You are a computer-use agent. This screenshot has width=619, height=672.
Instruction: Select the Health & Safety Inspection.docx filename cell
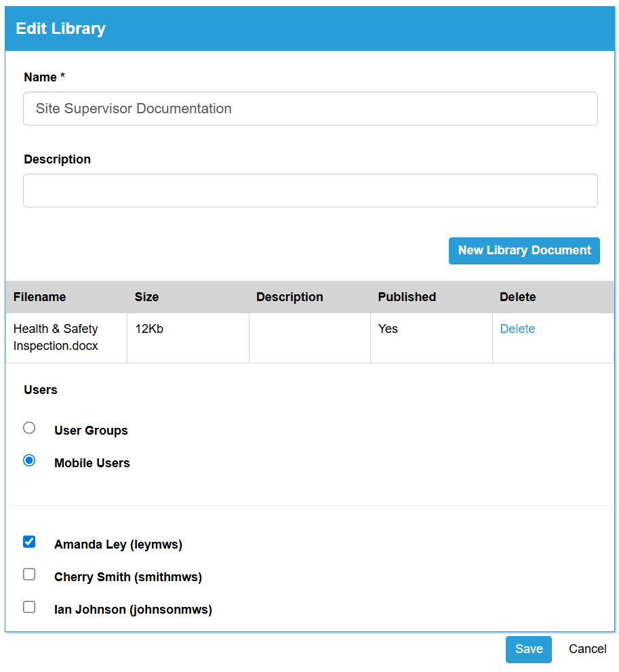(x=56, y=337)
